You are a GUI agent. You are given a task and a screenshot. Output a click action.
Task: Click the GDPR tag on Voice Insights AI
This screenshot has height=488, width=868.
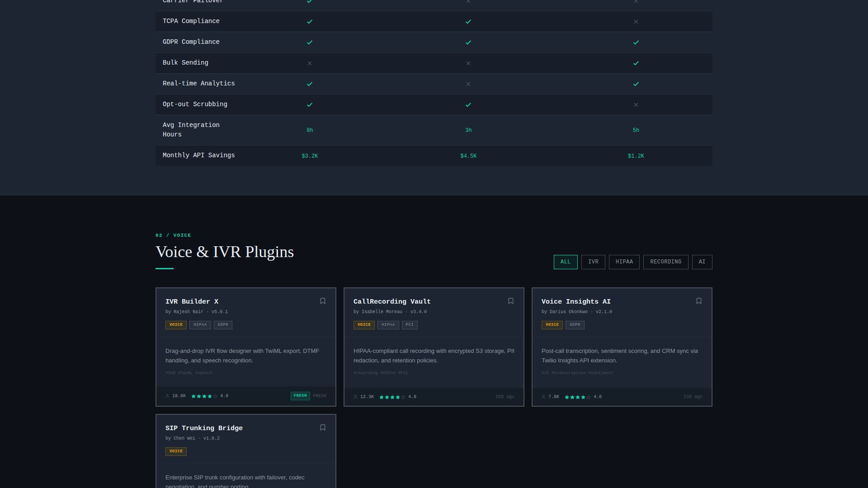(575, 325)
